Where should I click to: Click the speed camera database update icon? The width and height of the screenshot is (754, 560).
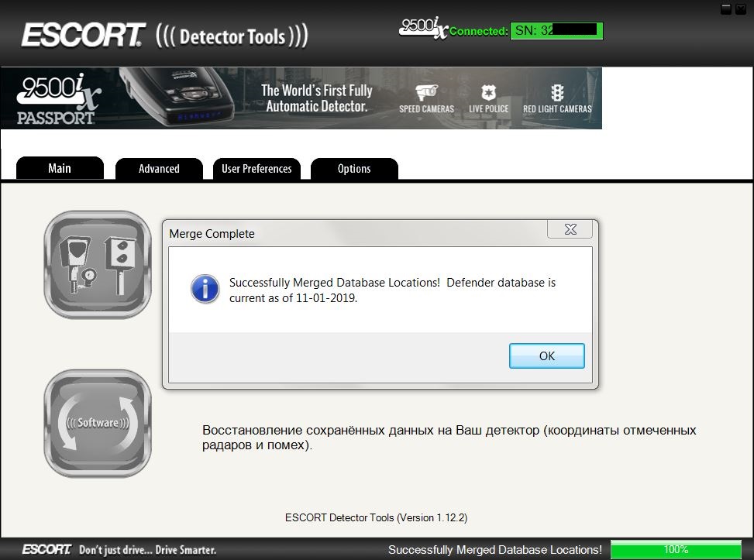(x=98, y=264)
